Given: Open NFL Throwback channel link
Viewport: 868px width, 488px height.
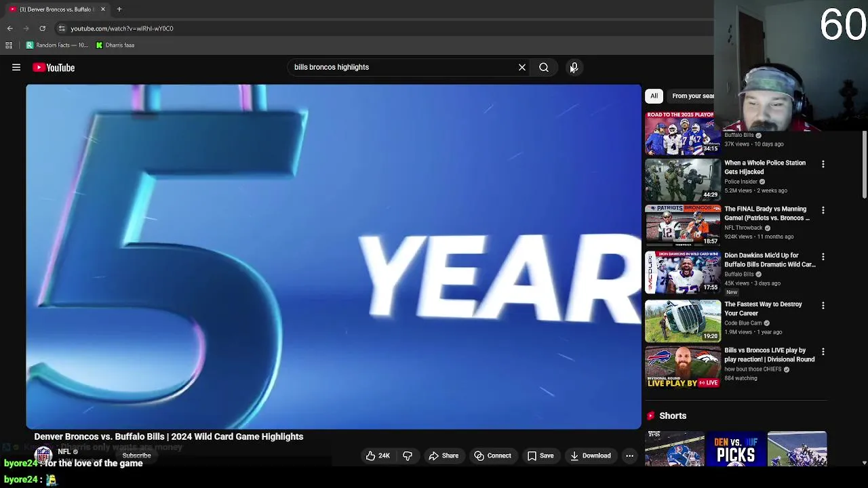Looking at the screenshot, I should pyautogui.click(x=743, y=228).
